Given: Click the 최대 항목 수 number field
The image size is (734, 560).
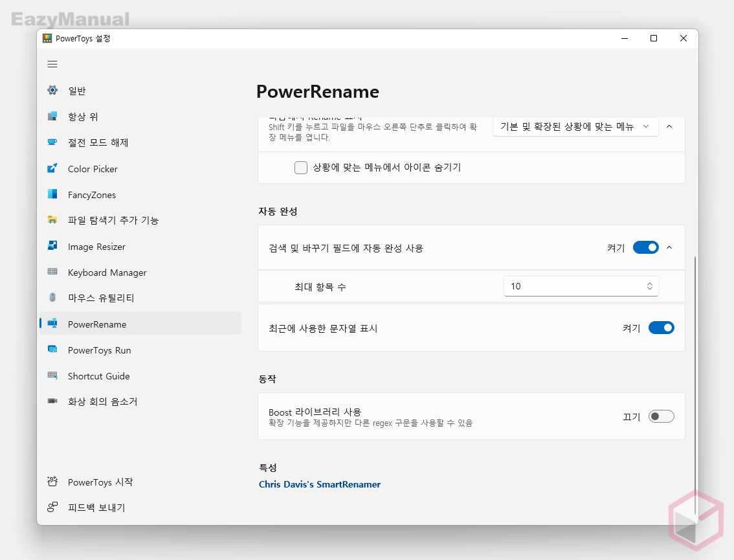Looking at the screenshot, I should click(581, 286).
